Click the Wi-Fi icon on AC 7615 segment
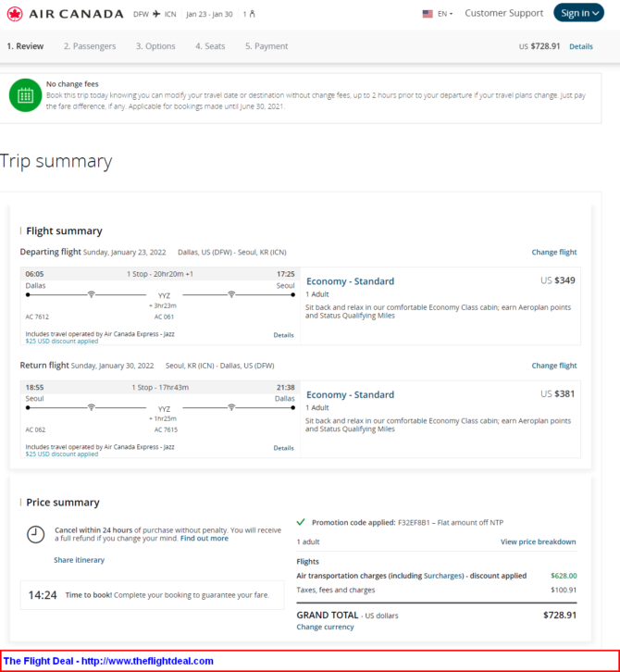620x672 pixels. 231,407
